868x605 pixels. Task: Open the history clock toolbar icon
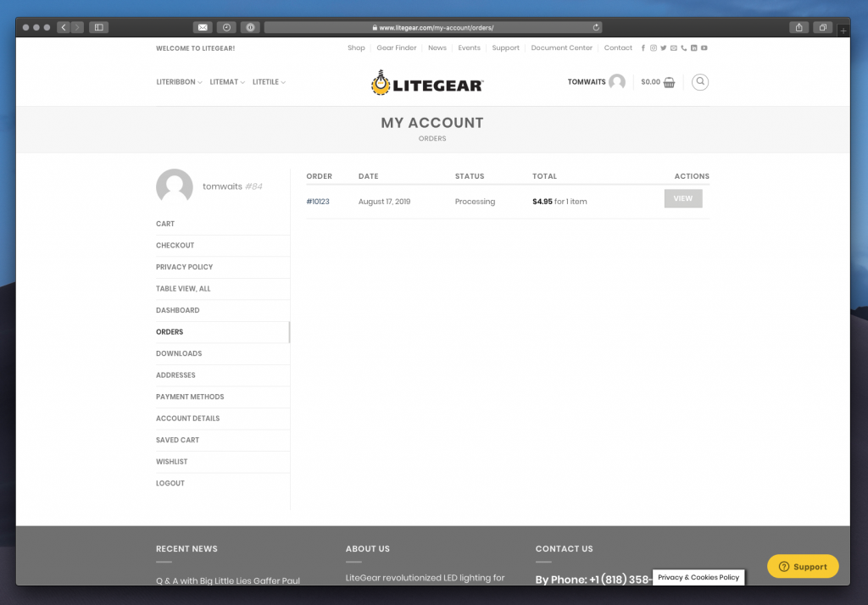(x=226, y=27)
